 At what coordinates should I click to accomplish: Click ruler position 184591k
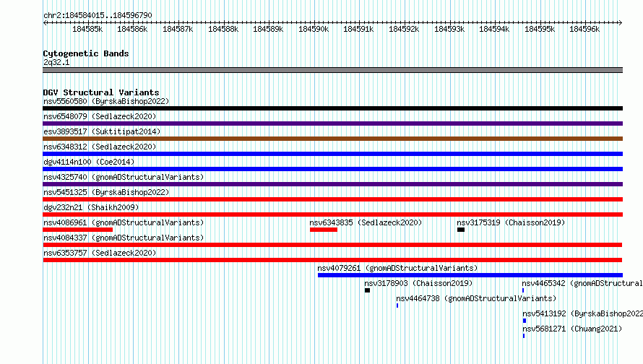[x=358, y=29]
